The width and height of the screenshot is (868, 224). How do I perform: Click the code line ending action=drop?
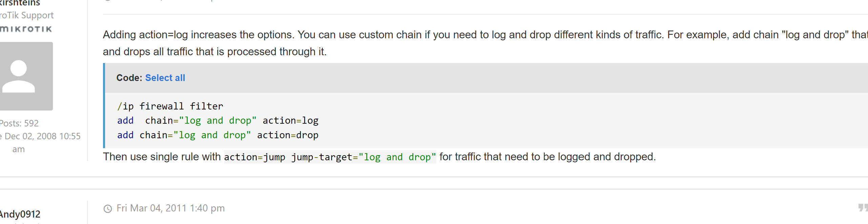[x=218, y=135]
